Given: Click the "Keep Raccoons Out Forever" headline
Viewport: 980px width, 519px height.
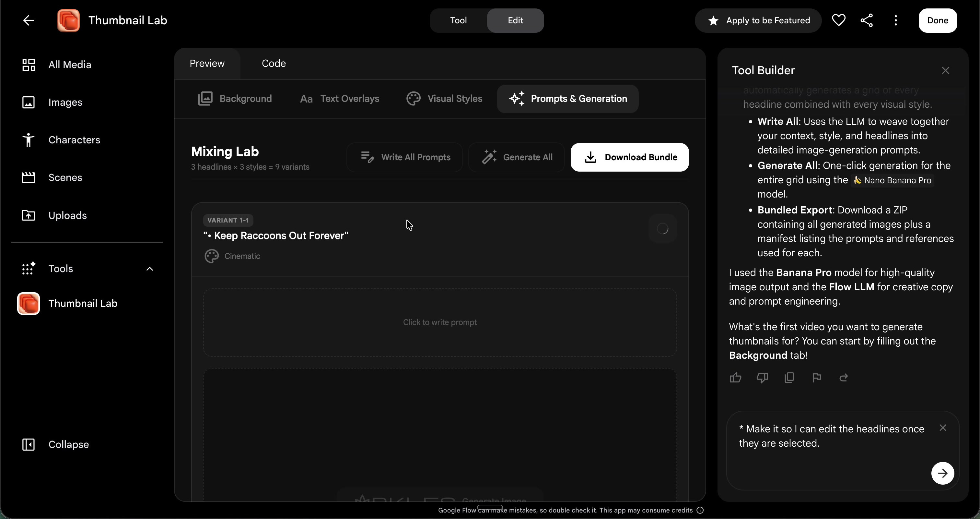Looking at the screenshot, I should pos(276,236).
